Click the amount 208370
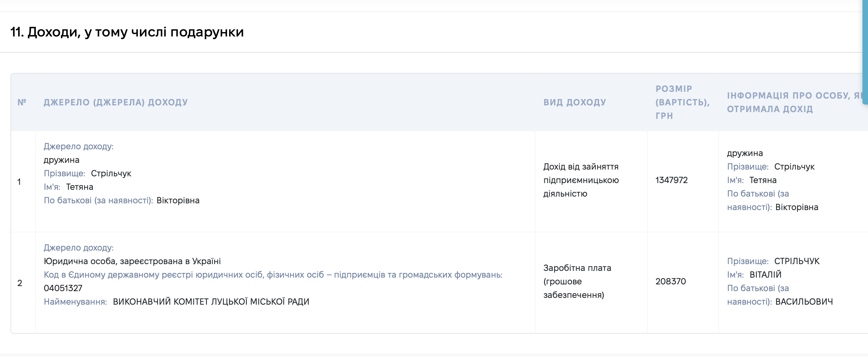 (671, 281)
